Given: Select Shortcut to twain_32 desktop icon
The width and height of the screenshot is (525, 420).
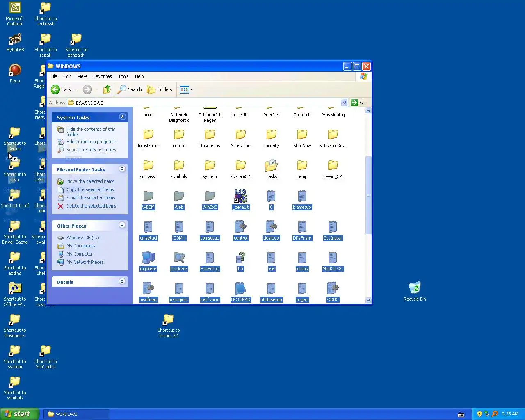Looking at the screenshot, I should tap(169, 326).
